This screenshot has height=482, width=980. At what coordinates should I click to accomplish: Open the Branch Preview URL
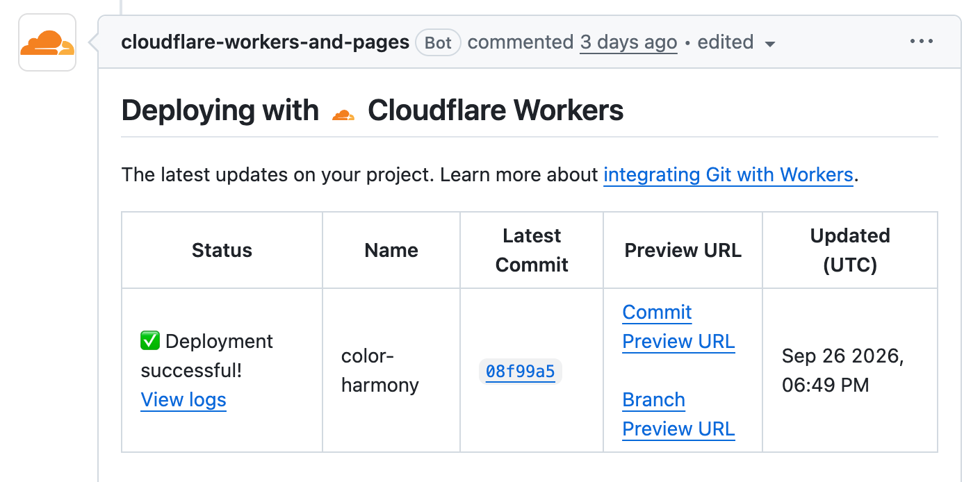tap(678, 415)
